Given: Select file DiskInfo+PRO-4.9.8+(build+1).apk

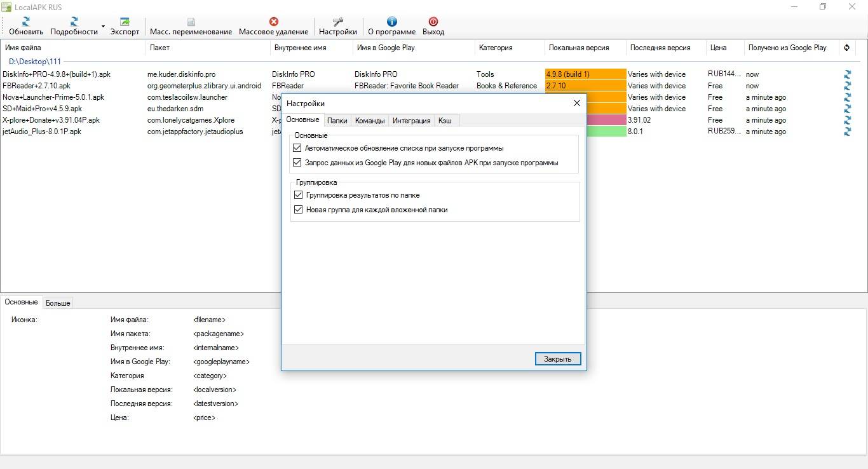Looking at the screenshot, I should tap(57, 74).
